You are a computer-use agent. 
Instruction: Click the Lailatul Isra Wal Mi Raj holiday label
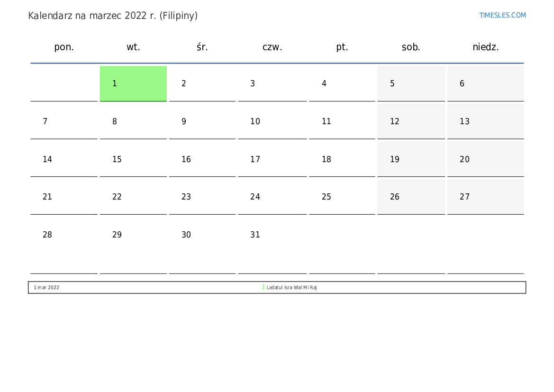click(x=291, y=288)
